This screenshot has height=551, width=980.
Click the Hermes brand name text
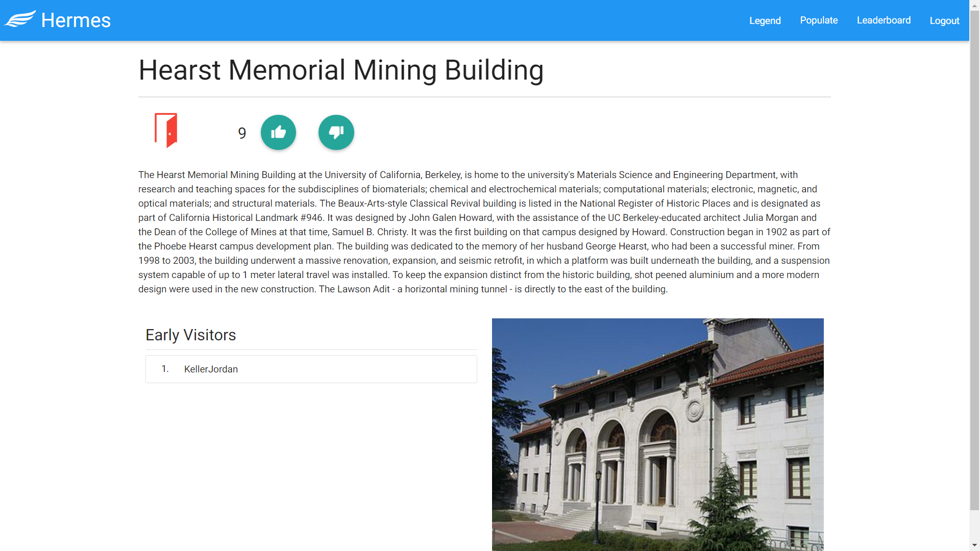click(x=76, y=20)
